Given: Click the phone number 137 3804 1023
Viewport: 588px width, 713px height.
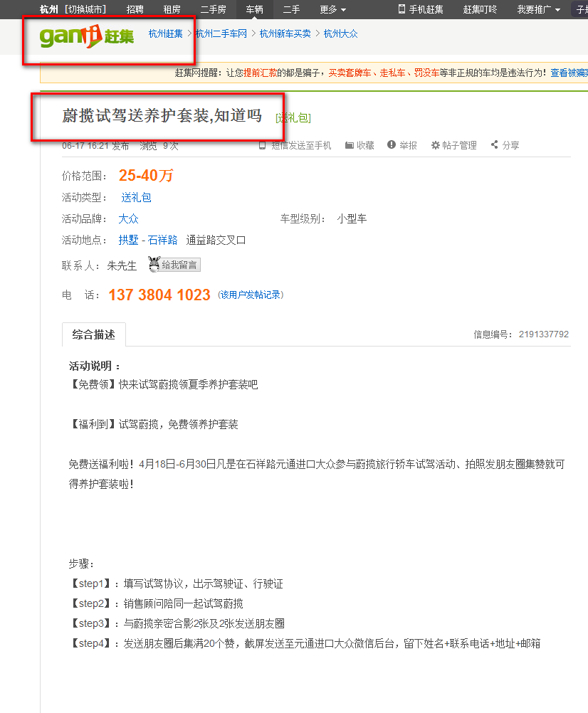Looking at the screenshot, I should 159,295.
